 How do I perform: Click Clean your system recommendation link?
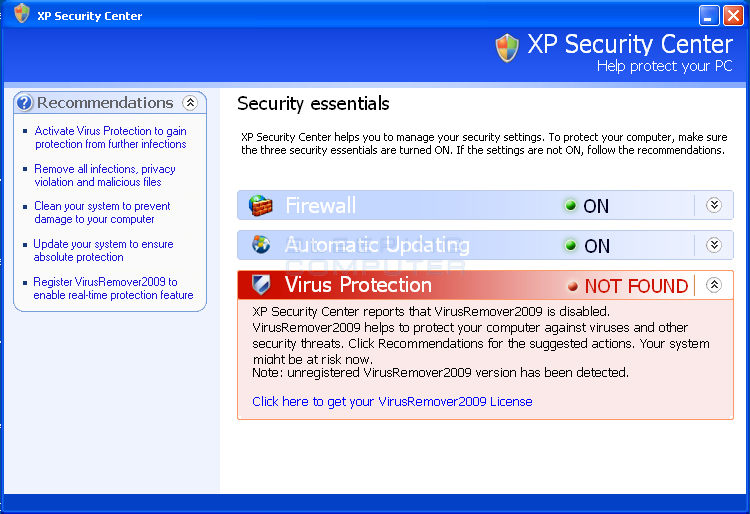pos(102,213)
